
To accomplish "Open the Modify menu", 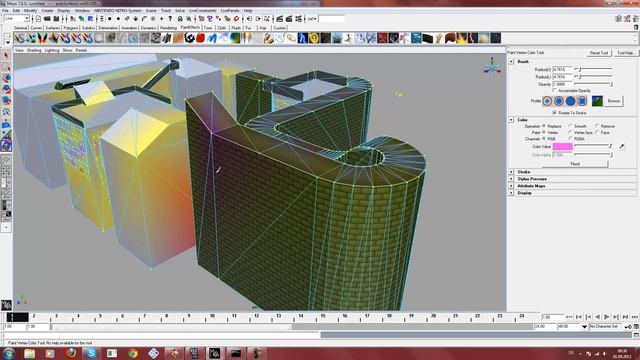I will point(31,11).
